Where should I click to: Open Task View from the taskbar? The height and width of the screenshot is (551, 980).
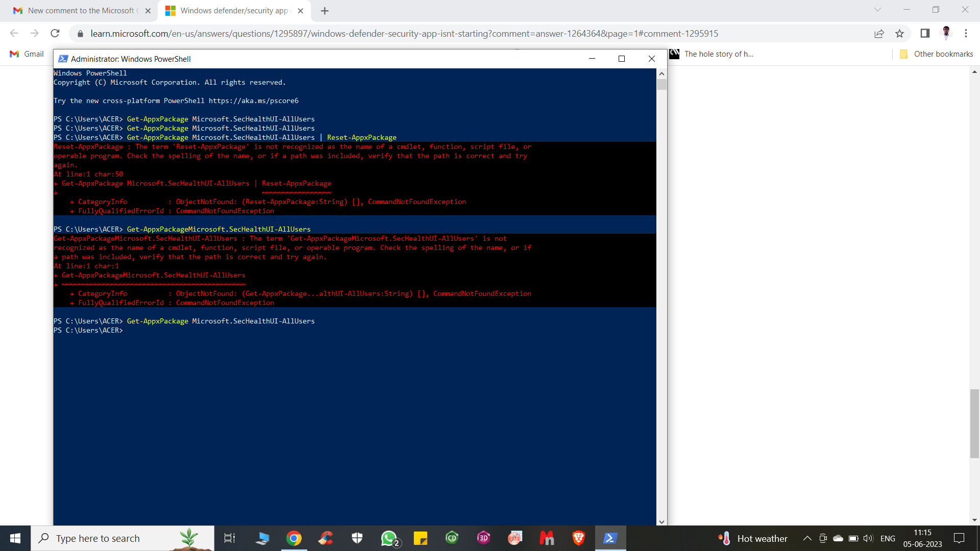[x=230, y=538]
